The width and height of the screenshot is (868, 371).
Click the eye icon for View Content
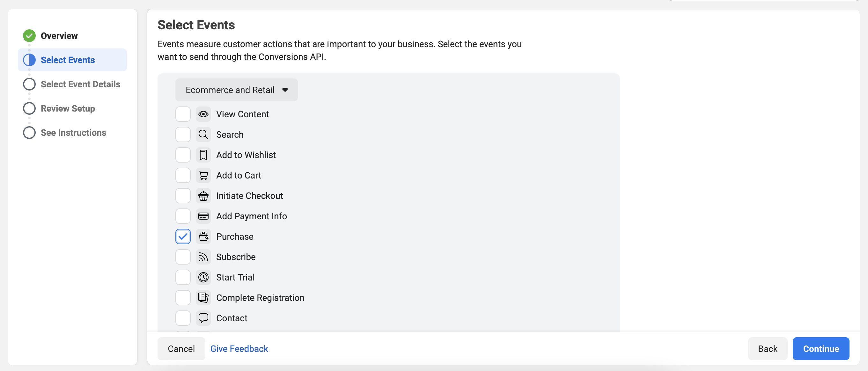click(x=203, y=114)
